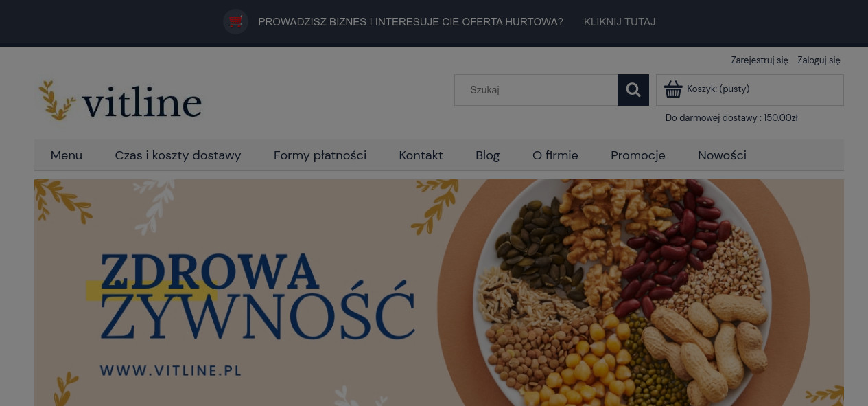868x406 pixels.
Task: Click the www.vitline.pl text on banner
Action: pyautogui.click(x=171, y=370)
